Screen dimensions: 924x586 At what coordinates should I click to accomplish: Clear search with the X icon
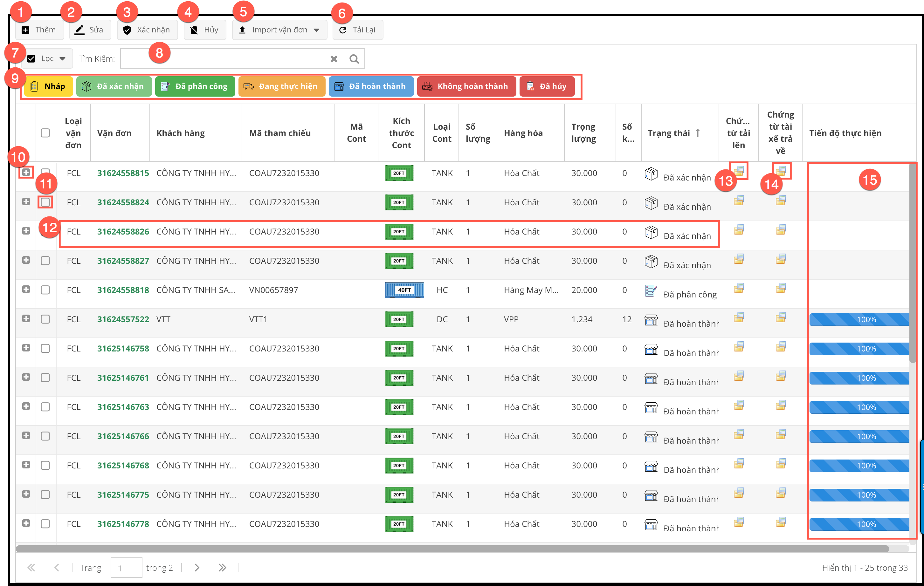(x=334, y=59)
